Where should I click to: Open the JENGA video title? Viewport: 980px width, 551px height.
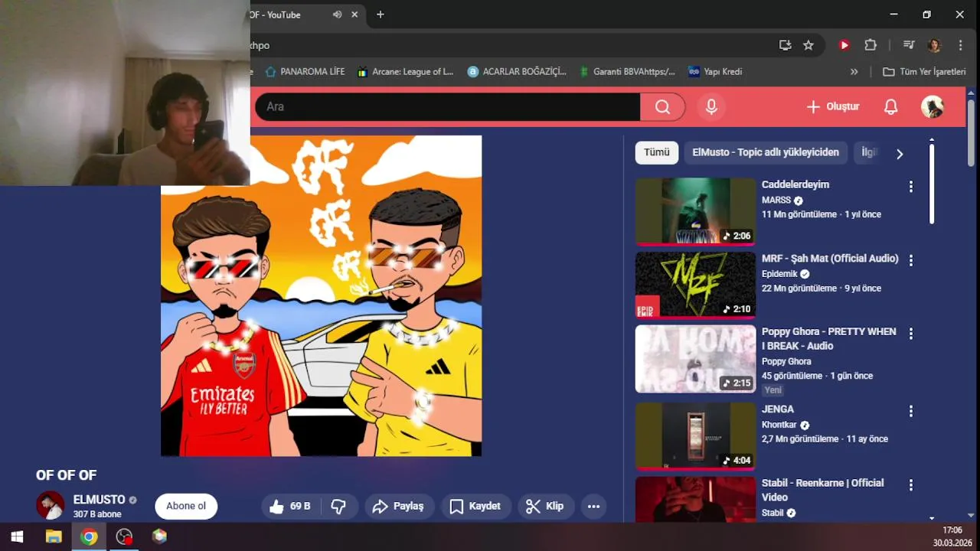click(778, 409)
